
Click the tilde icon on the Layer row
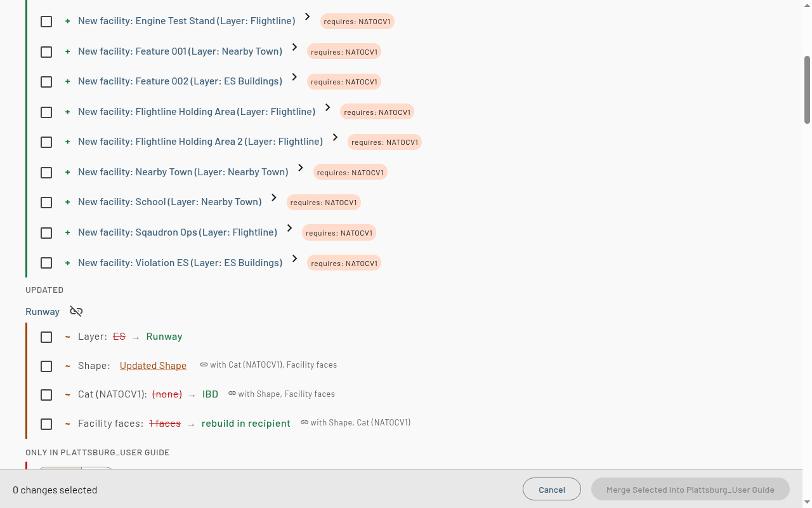68,337
